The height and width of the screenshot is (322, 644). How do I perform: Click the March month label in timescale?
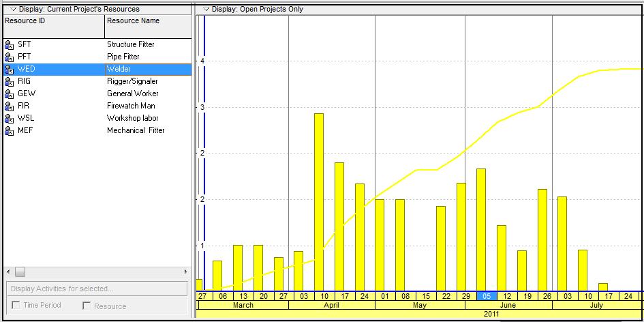click(x=243, y=305)
